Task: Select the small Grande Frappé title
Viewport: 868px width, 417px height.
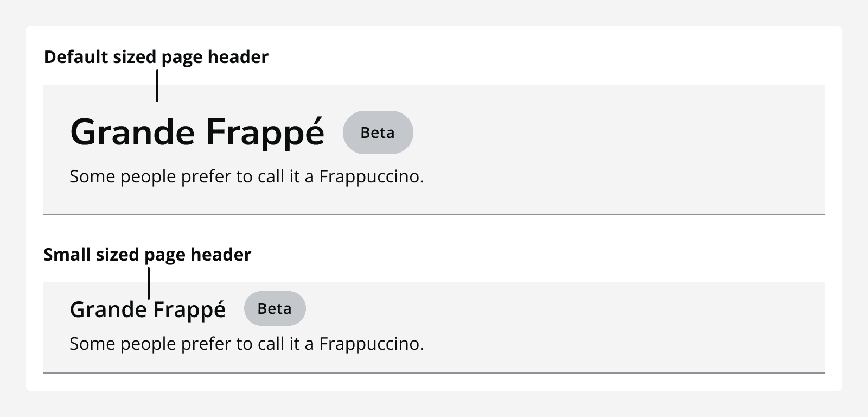Action: (148, 309)
